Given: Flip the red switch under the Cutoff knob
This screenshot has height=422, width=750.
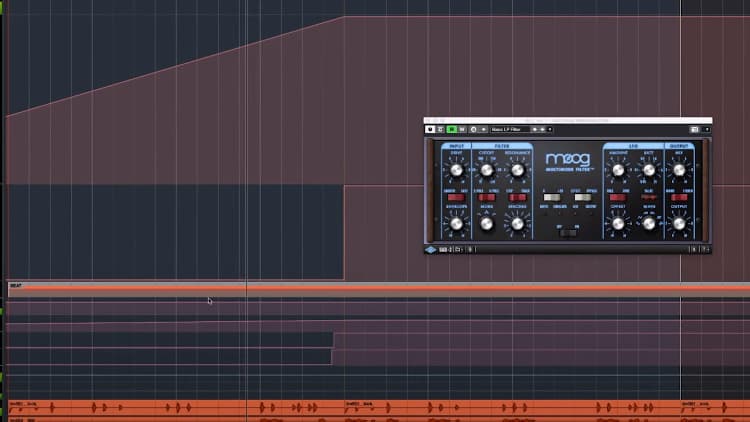Looking at the screenshot, I should [x=486, y=197].
